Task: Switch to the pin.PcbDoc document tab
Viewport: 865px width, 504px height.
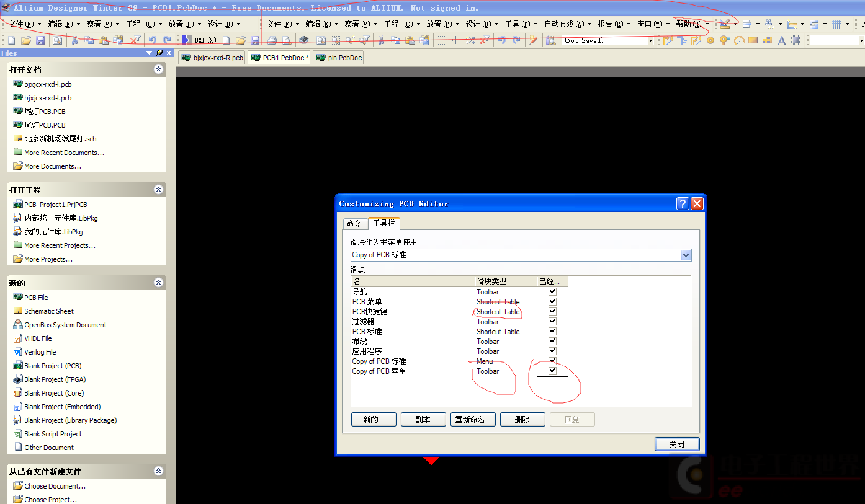Action: [x=338, y=58]
